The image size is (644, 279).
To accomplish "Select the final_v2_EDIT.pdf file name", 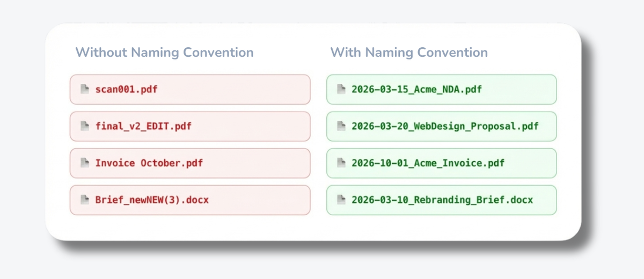I will (143, 127).
